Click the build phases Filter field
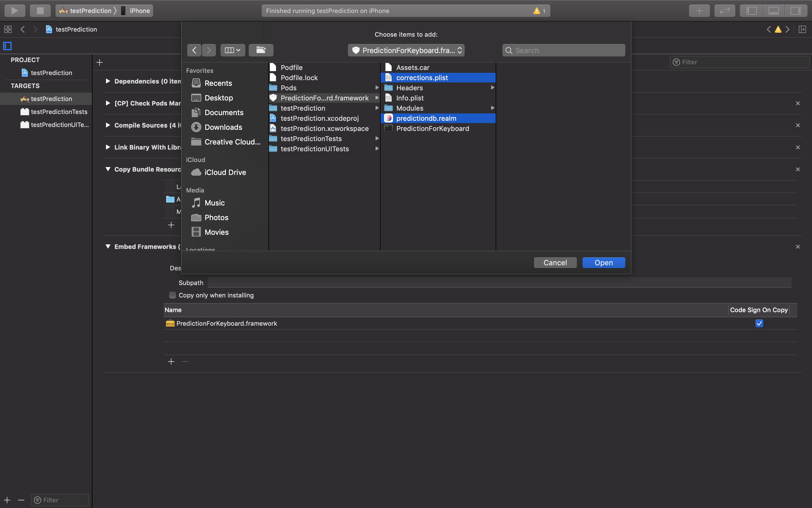 (x=739, y=62)
